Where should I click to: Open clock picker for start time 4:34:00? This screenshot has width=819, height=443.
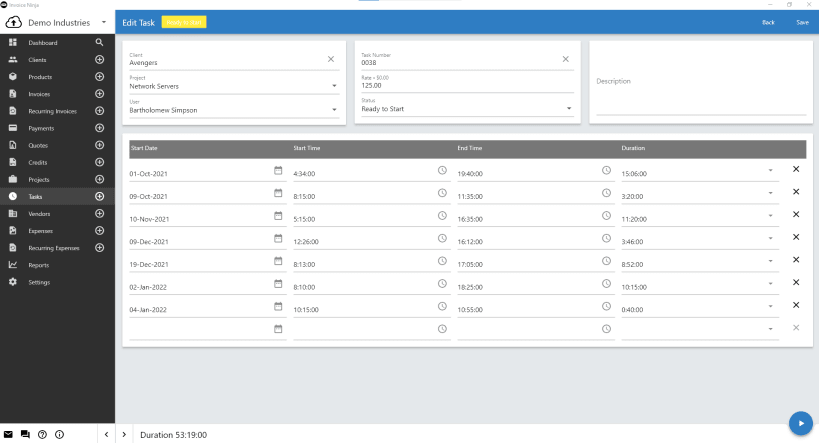(442, 170)
